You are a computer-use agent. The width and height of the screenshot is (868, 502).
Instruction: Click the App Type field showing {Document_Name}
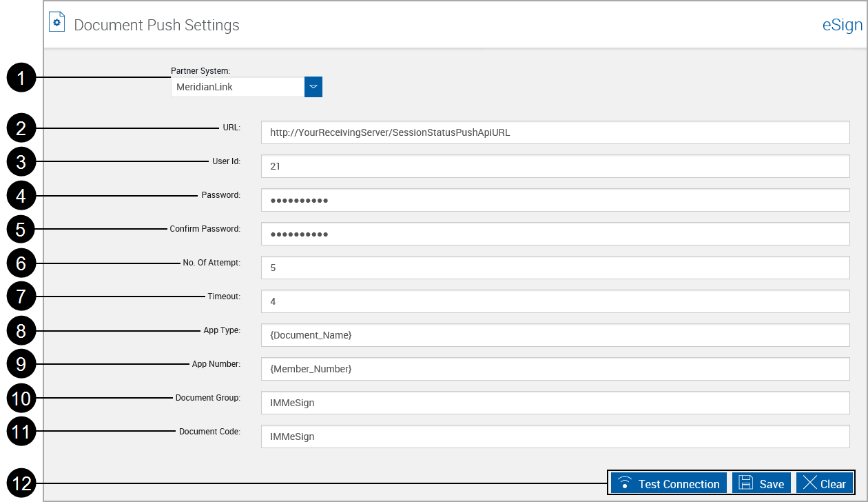click(x=555, y=335)
